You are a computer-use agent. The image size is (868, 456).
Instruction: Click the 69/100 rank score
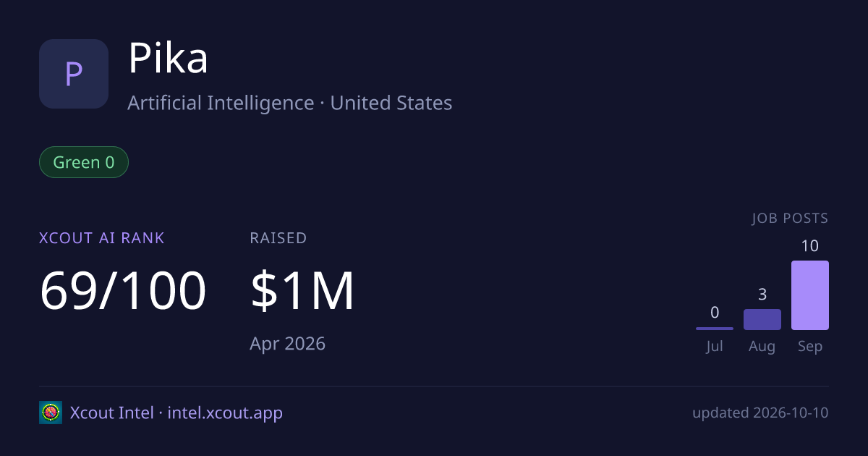click(123, 291)
